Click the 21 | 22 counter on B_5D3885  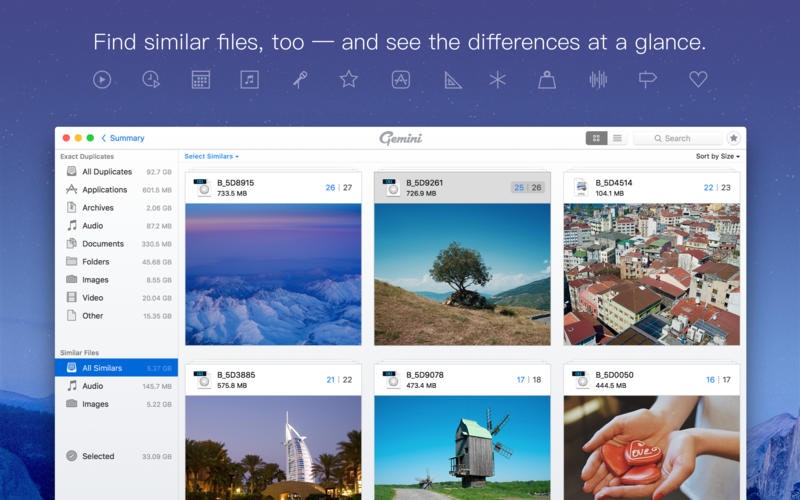[339, 380]
